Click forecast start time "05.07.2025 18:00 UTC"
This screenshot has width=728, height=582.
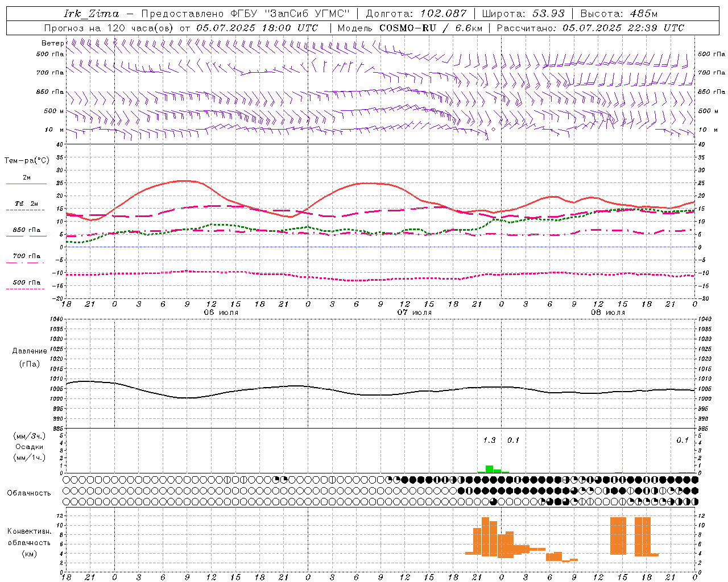(x=257, y=28)
